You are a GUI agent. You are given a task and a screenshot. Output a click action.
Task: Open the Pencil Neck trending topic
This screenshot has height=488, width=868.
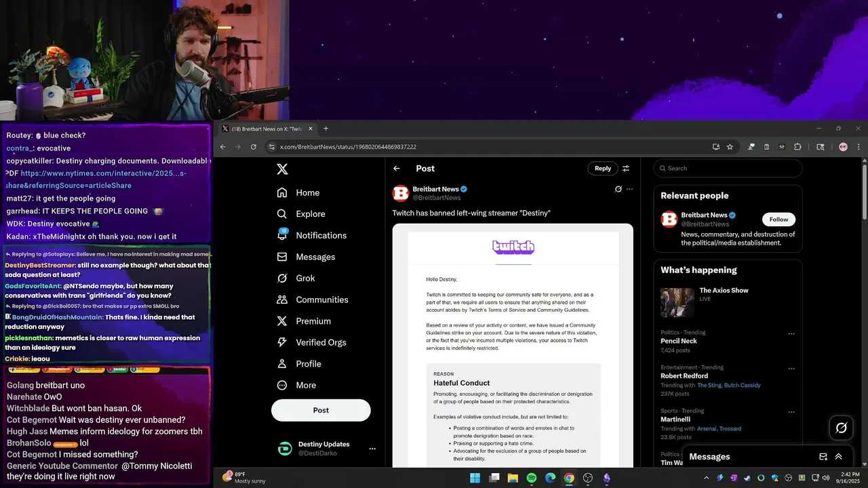pos(679,341)
